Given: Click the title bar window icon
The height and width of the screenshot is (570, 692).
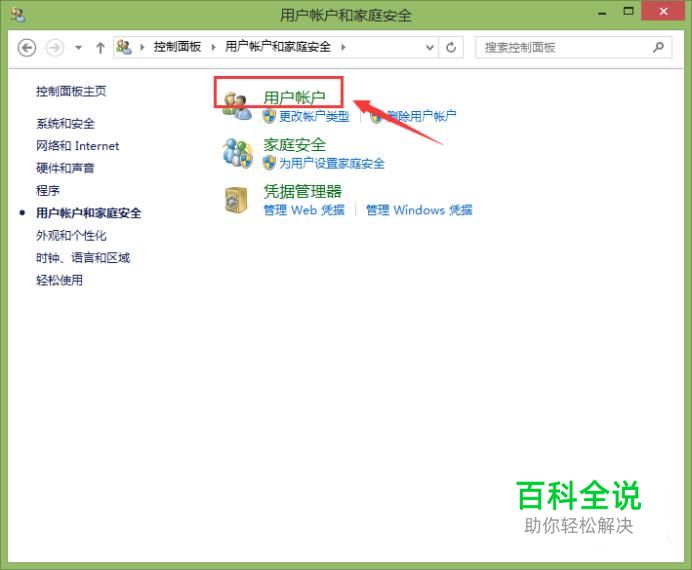Looking at the screenshot, I should 18,15.
